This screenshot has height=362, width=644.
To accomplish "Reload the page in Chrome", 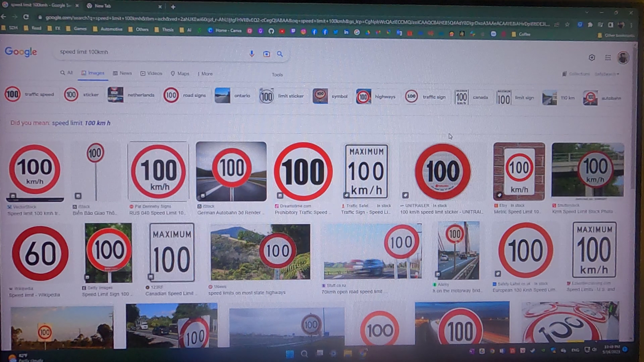I will (26, 17).
